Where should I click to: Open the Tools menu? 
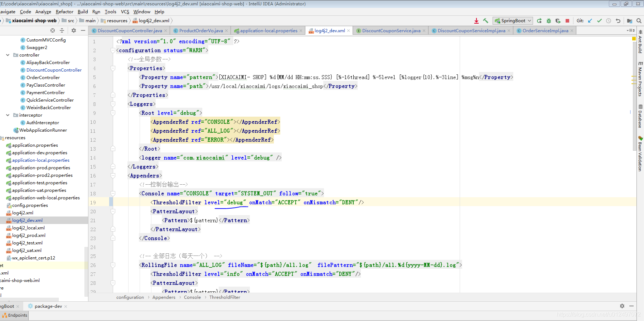pos(110,11)
